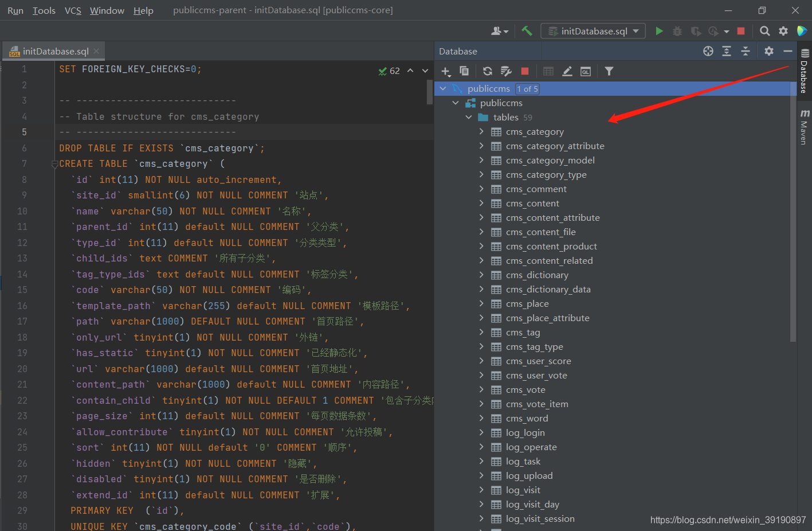Open Data Source Properties wrench icon
812x531 pixels.
click(506, 71)
